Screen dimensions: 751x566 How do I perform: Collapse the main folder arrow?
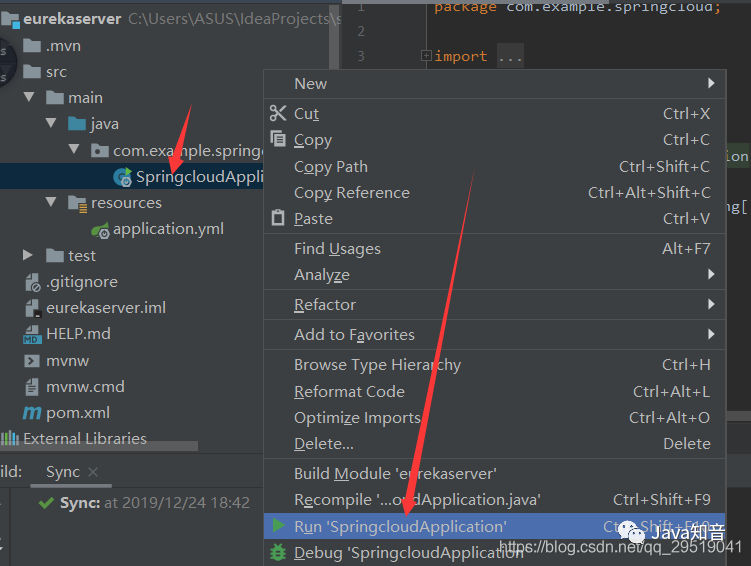click(x=29, y=97)
